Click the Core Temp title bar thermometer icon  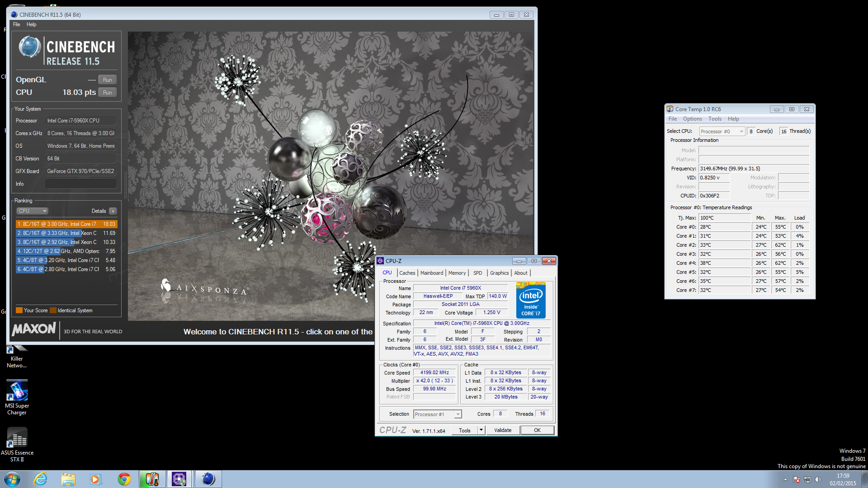tap(670, 109)
